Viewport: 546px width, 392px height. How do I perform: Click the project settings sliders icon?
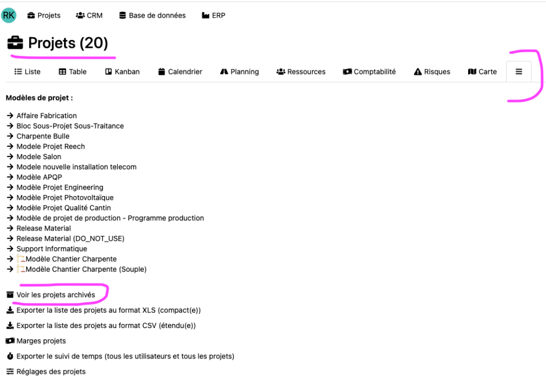coord(10,372)
